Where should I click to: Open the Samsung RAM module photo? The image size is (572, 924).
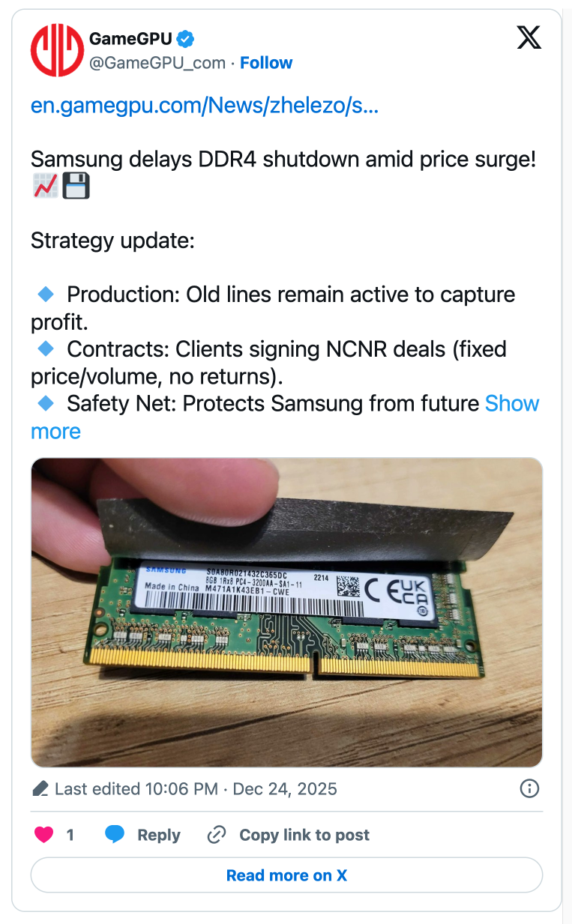click(x=286, y=612)
